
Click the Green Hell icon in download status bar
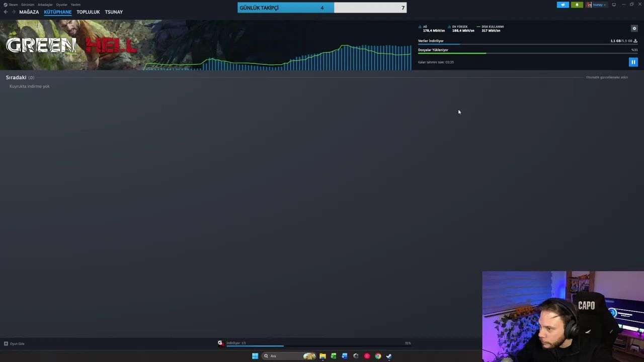[x=220, y=343]
